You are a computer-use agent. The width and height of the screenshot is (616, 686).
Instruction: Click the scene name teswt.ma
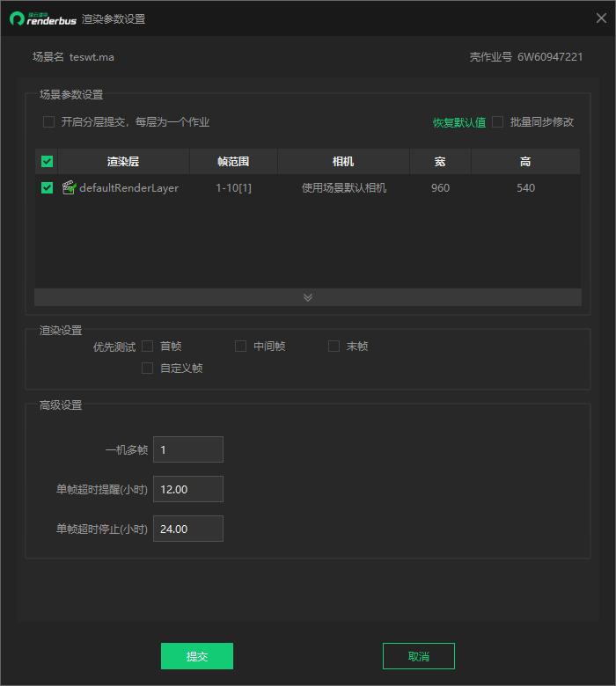tap(92, 57)
